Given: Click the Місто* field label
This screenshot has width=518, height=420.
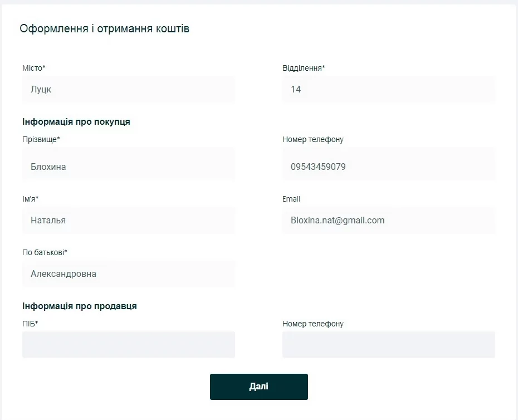Looking at the screenshot, I should coord(33,68).
